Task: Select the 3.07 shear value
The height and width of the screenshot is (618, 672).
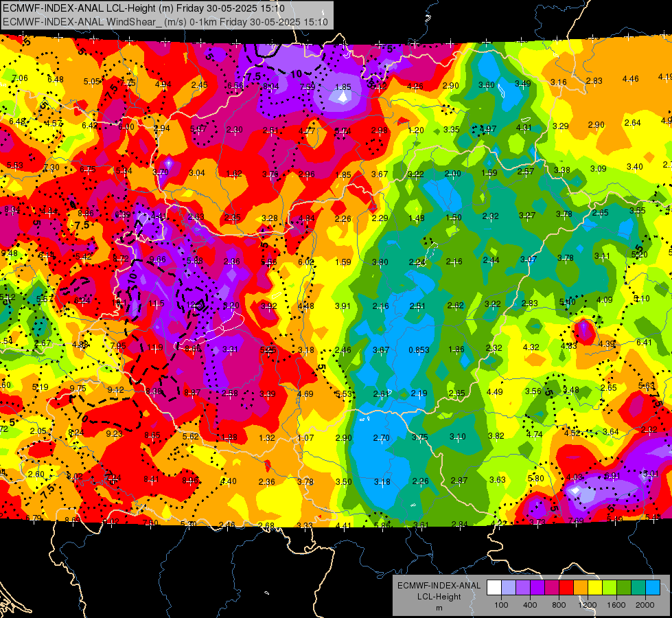Action: pos(529,259)
